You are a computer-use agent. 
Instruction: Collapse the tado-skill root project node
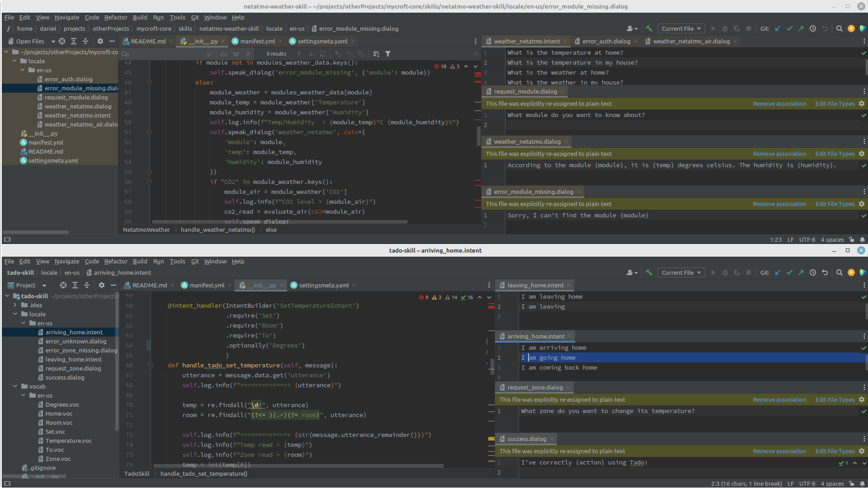tap(7, 296)
